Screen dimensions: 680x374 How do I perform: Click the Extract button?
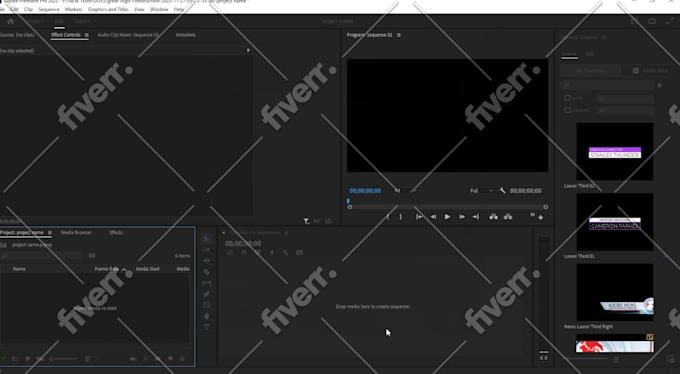point(508,217)
